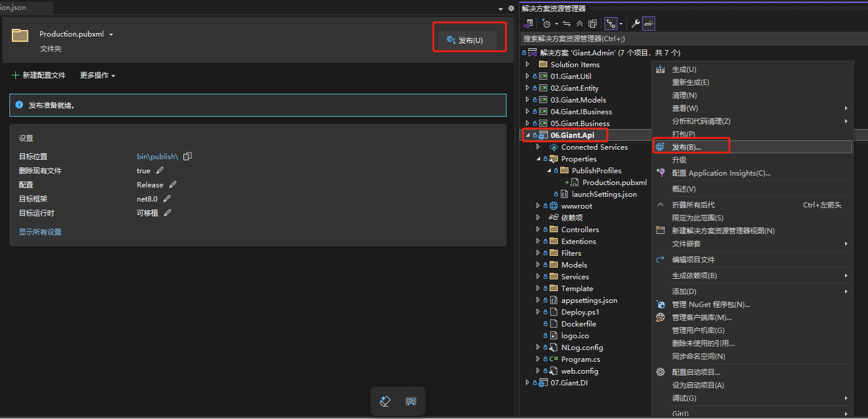Open the 显示所有设置 link
Viewport: 868px width, 419px height.
pyautogui.click(x=40, y=232)
